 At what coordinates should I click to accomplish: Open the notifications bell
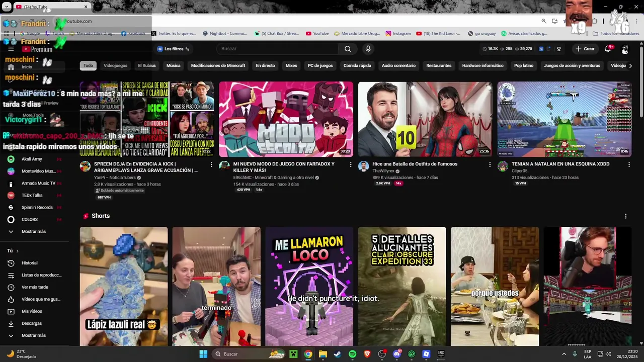click(x=608, y=49)
